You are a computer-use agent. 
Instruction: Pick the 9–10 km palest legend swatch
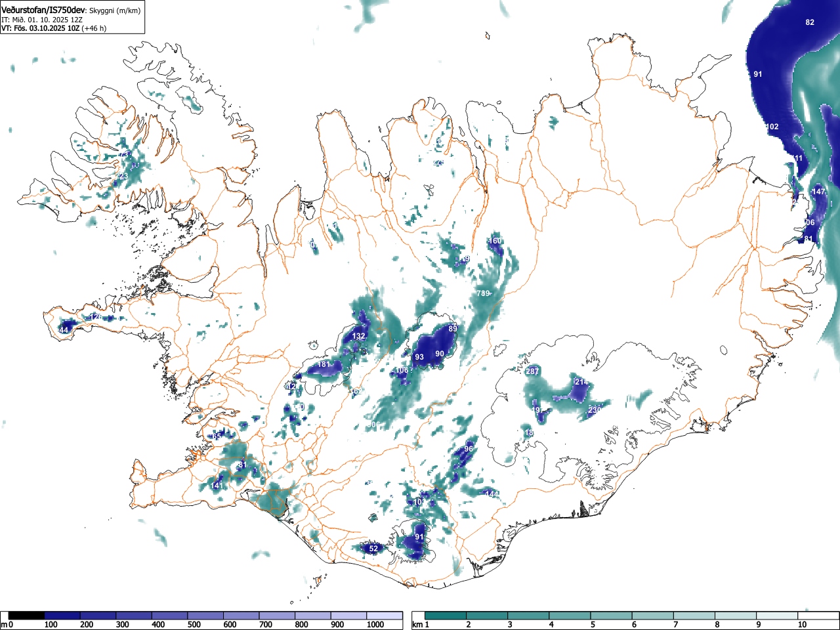tap(778, 616)
